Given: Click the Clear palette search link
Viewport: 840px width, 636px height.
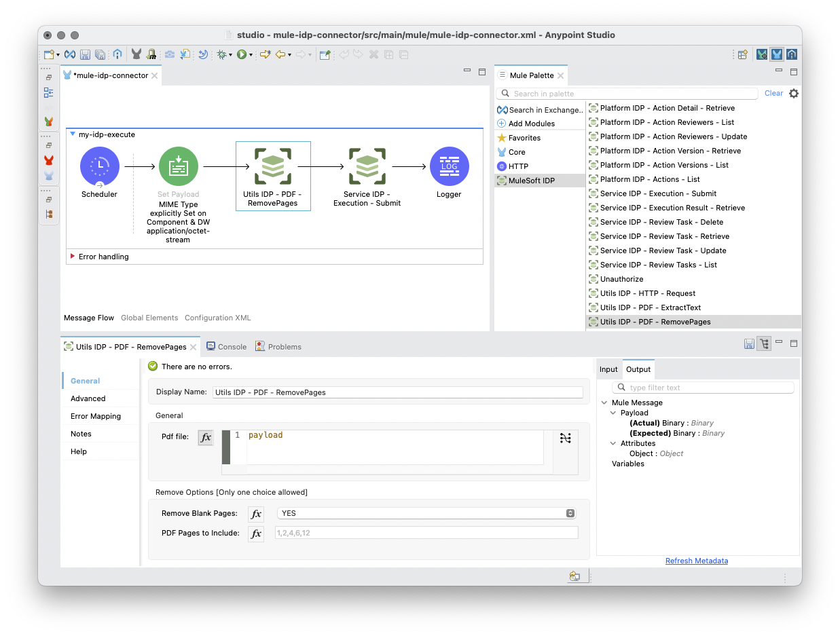Looking at the screenshot, I should point(773,93).
